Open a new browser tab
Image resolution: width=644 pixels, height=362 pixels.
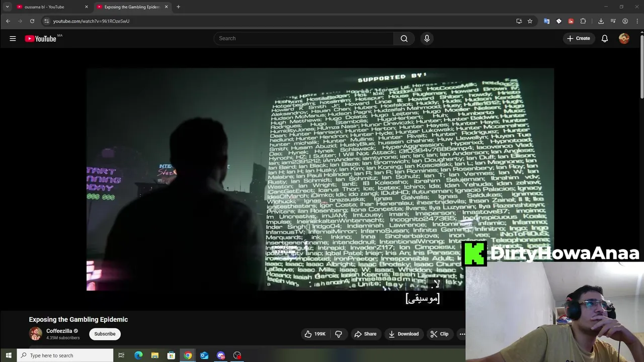pyautogui.click(x=178, y=7)
